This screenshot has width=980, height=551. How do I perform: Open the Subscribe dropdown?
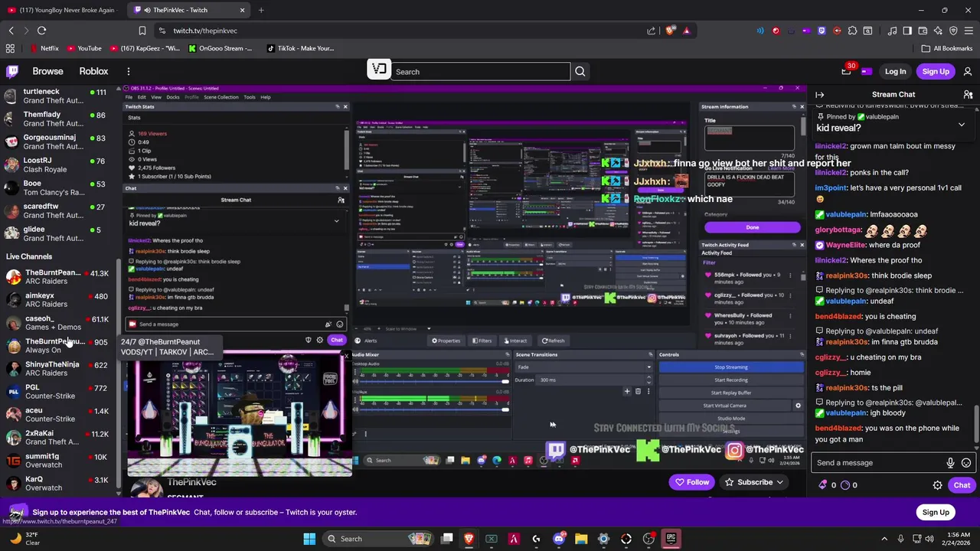click(755, 482)
